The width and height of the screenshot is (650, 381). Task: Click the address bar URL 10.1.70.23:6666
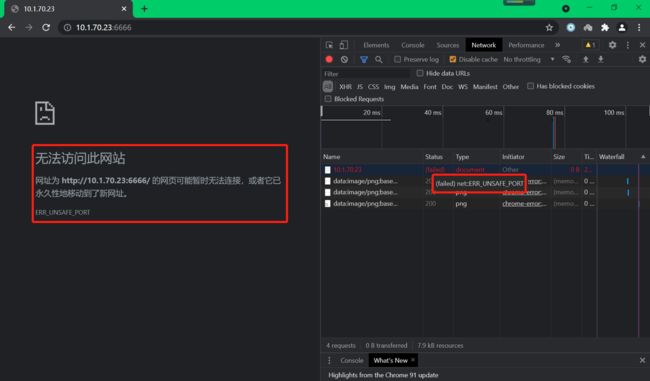(104, 27)
